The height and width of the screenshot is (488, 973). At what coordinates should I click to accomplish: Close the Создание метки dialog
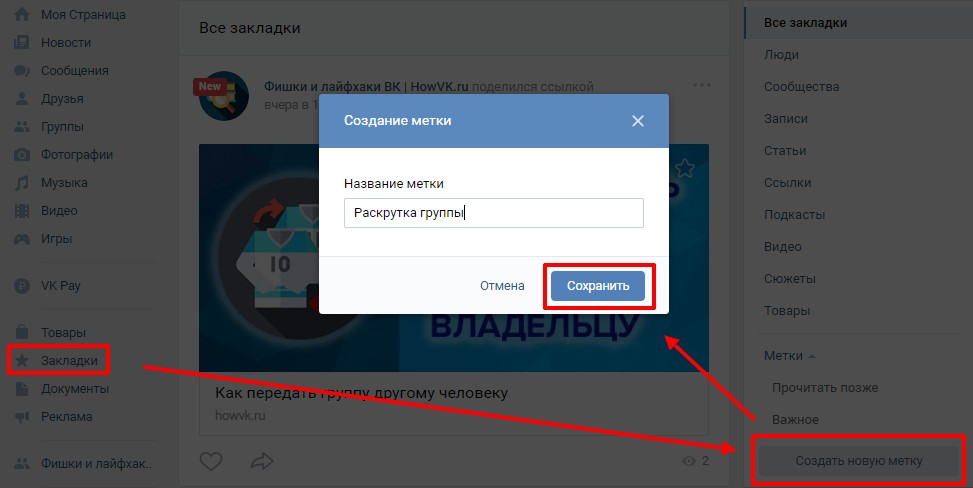click(x=637, y=121)
